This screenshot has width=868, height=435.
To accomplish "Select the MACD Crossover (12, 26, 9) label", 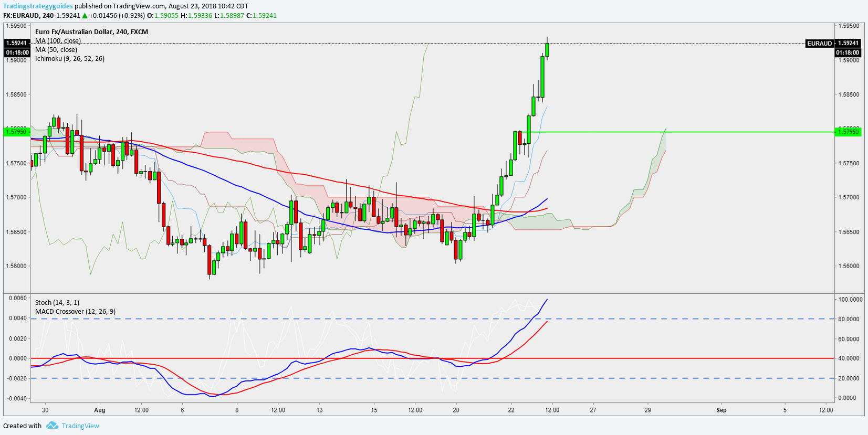I will coord(75,312).
